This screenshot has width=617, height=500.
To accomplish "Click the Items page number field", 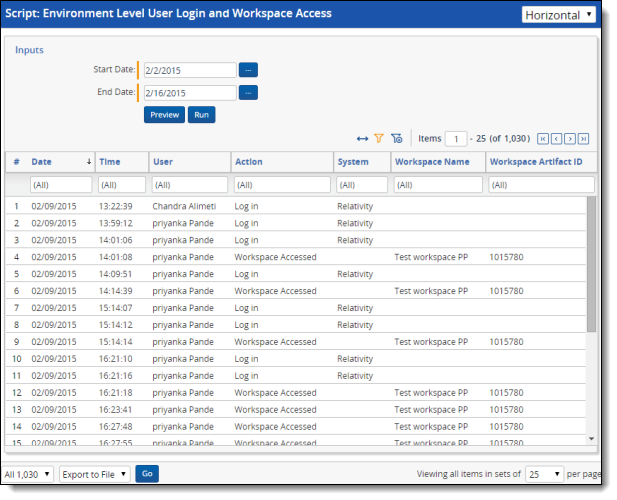I will point(456,139).
